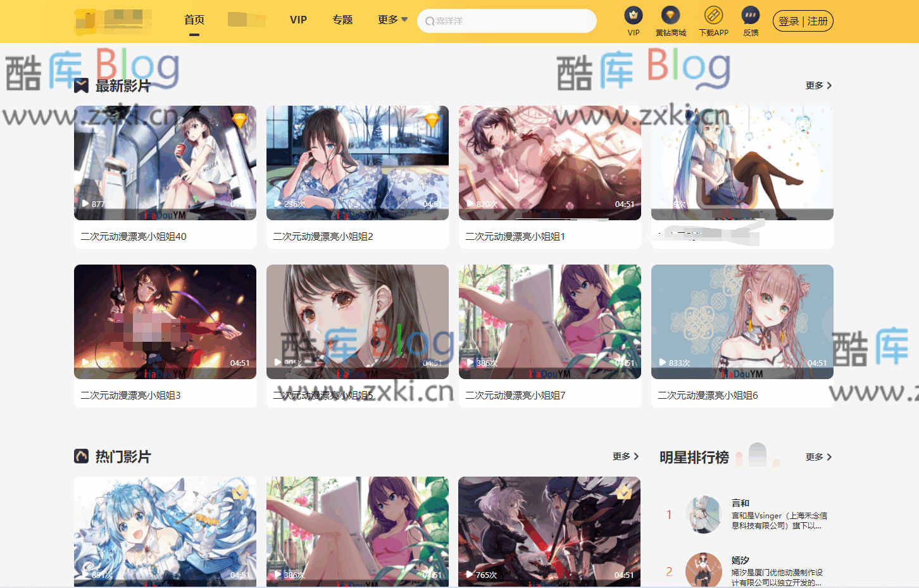Expand 更多 next to 热门影片 section
This screenshot has height=588, width=919.
point(625,456)
